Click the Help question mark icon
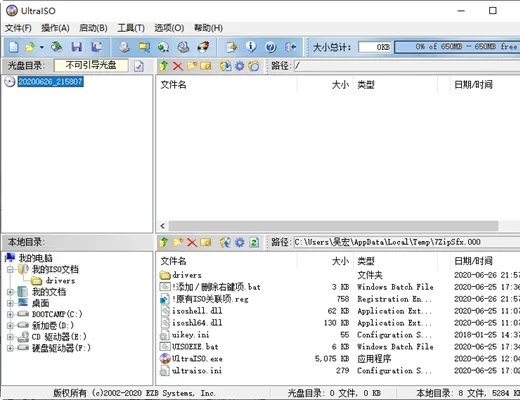This screenshot has width=520, height=400. [271, 47]
